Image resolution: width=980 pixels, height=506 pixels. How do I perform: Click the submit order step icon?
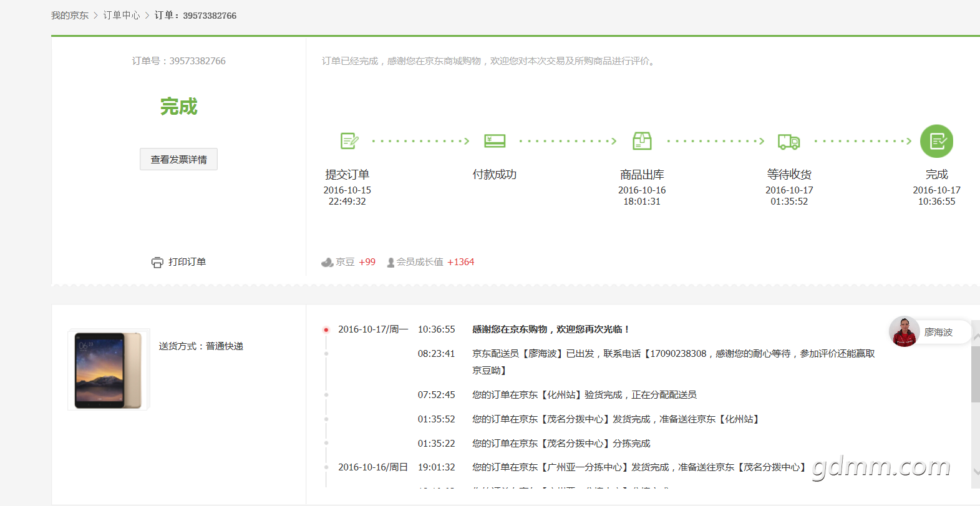349,141
